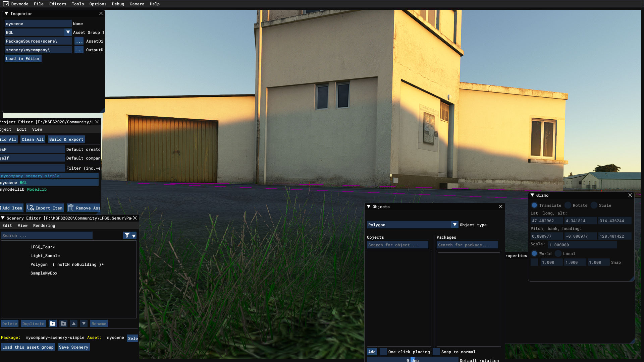
Task: Click the move down arrow icon
Action: (x=84, y=323)
